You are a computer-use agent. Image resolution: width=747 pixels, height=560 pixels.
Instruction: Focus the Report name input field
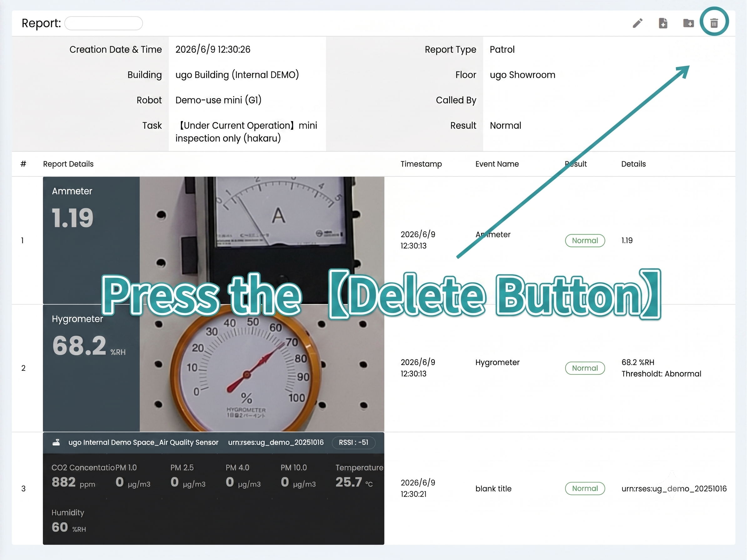tap(104, 23)
